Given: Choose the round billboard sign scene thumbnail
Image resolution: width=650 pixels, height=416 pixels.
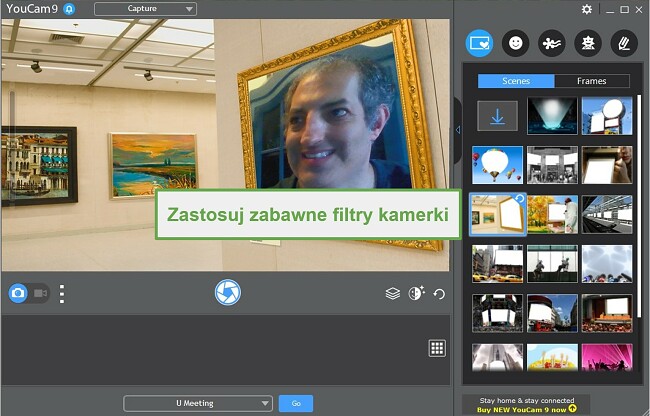Looking at the screenshot, I should (607, 116).
